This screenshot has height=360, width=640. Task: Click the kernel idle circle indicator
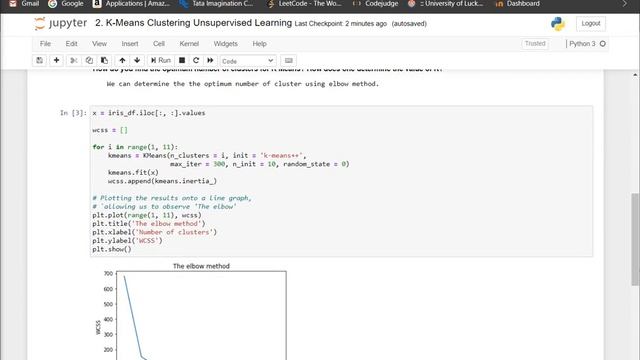tap(603, 44)
